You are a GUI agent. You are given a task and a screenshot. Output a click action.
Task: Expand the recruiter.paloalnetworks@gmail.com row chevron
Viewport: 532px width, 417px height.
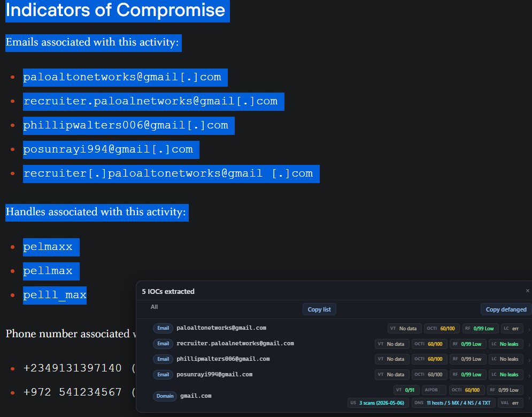(x=529, y=344)
